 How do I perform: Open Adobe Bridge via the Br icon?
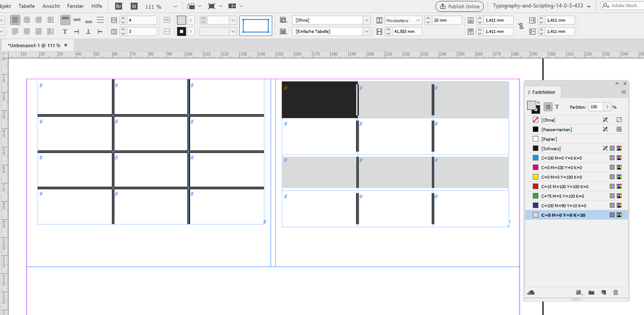click(x=119, y=6)
